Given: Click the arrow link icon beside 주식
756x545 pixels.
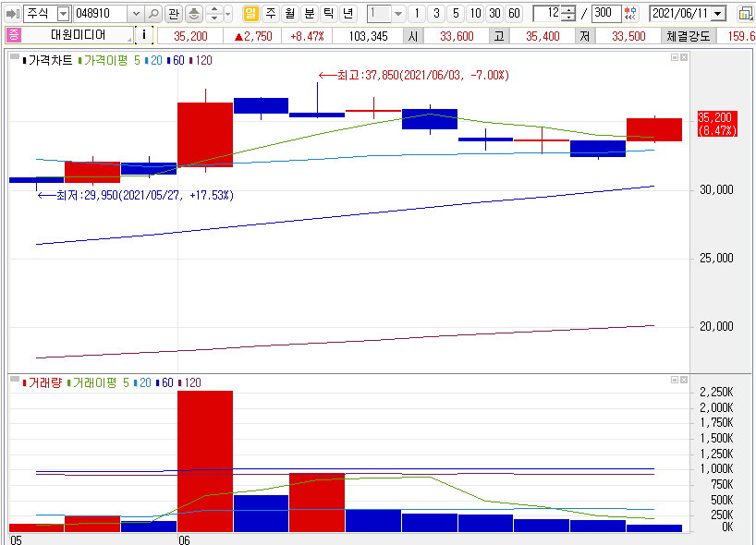Looking at the screenshot, I should pyautogui.click(x=13, y=14).
